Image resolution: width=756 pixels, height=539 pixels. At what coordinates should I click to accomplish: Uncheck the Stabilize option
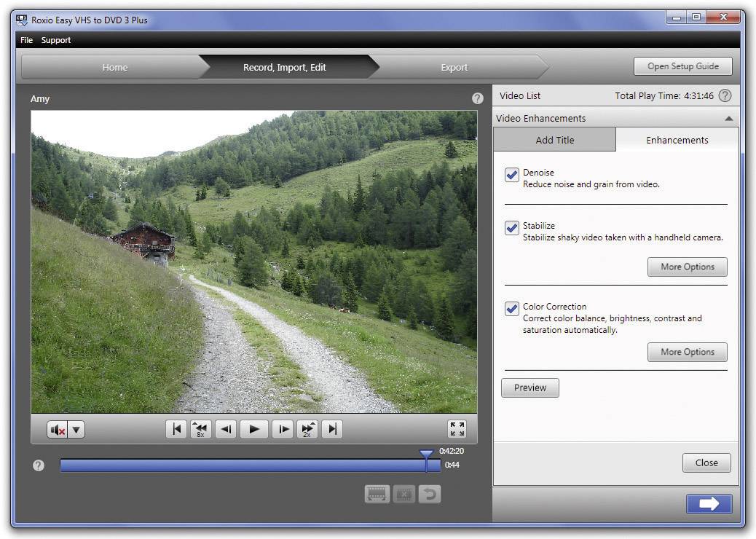pos(511,228)
